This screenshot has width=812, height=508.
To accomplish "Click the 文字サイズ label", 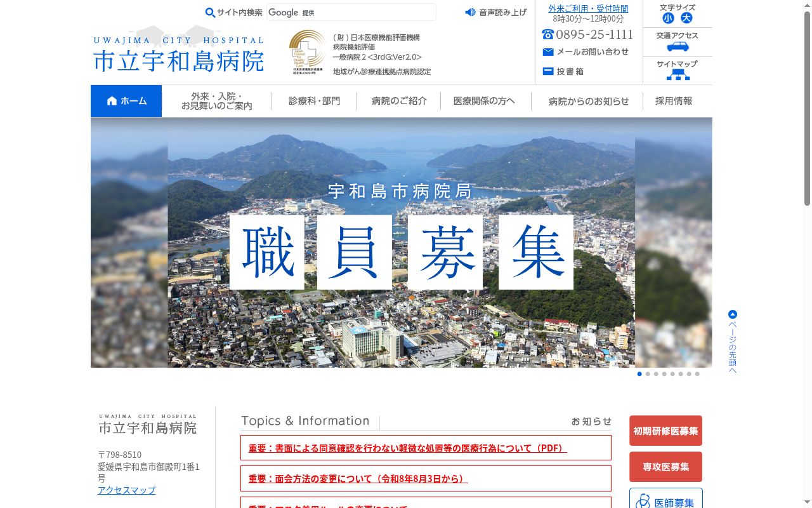I will (678, 8).
